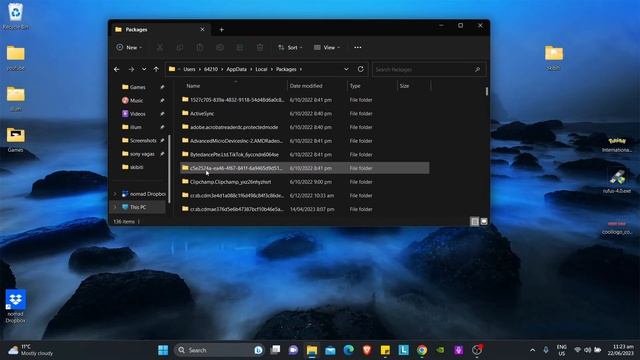Switch to Large icons view layout button
Screen dimensions: 640x360
[x=484, y=221]
